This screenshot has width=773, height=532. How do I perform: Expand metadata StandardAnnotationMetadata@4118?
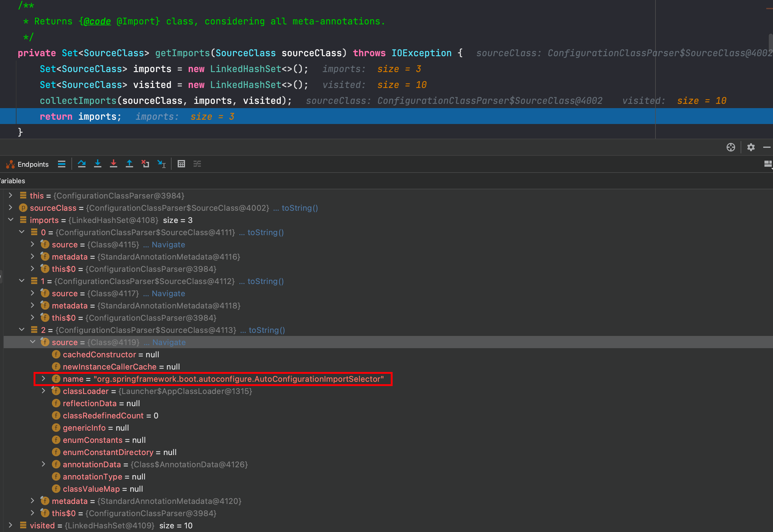click(x=33, y=305)
